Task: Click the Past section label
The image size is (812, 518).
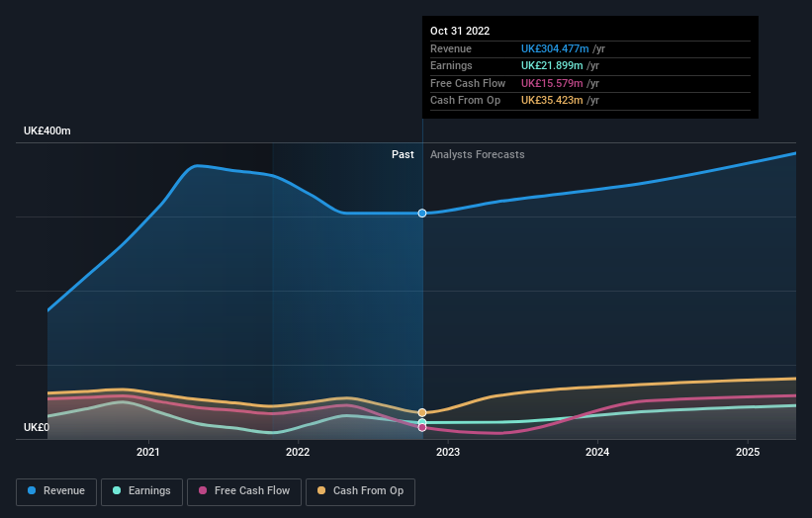Action: [403, 154]
